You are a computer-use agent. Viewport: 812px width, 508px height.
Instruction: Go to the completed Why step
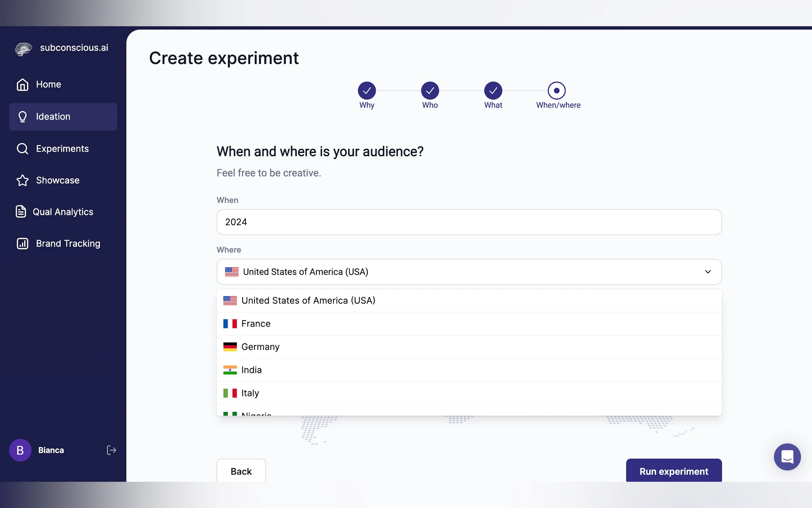367,91
